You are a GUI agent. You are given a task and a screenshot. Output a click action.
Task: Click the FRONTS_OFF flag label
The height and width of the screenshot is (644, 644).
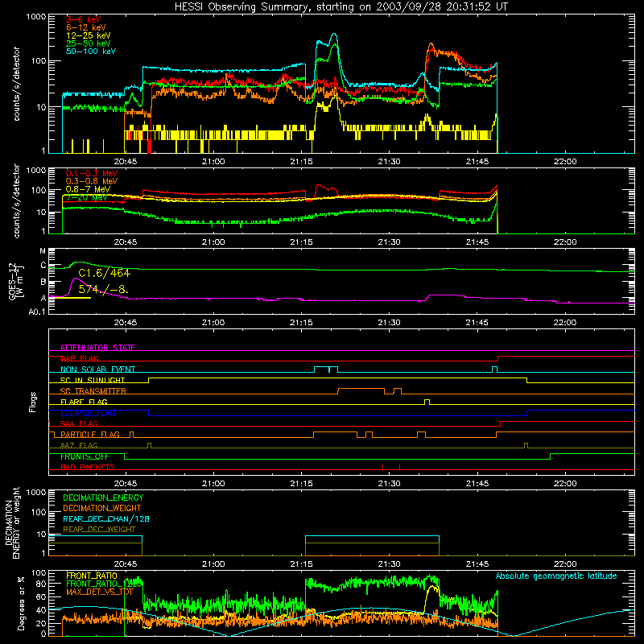85,456
